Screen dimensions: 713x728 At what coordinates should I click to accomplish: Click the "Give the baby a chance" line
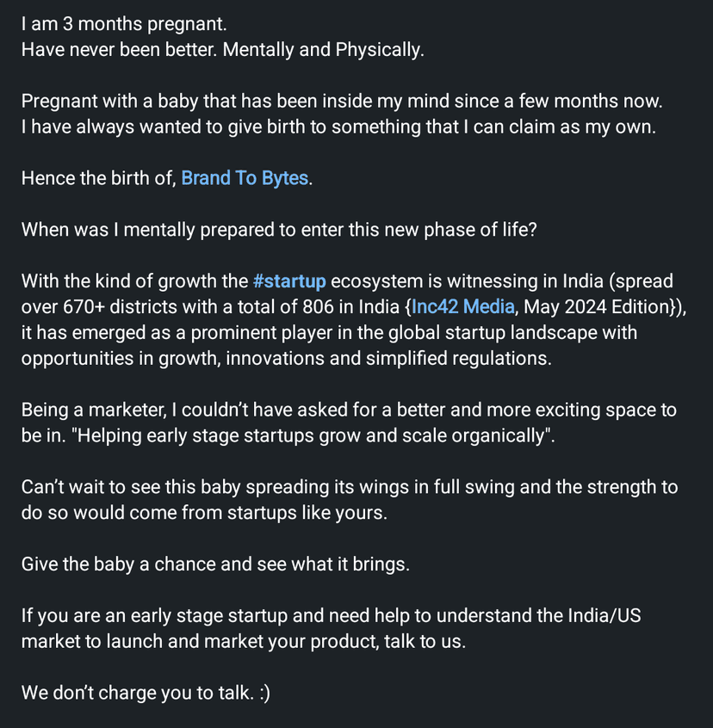tap(215, 565)
